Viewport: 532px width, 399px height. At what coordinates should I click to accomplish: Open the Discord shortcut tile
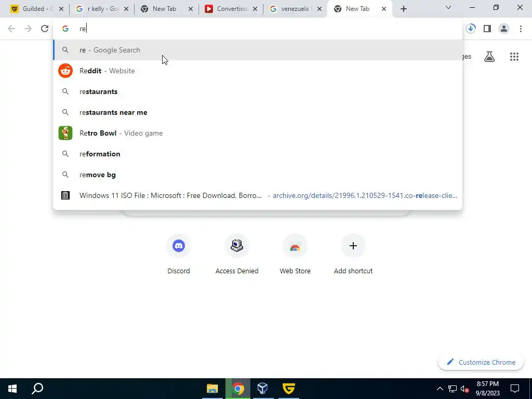coord(179,255)
